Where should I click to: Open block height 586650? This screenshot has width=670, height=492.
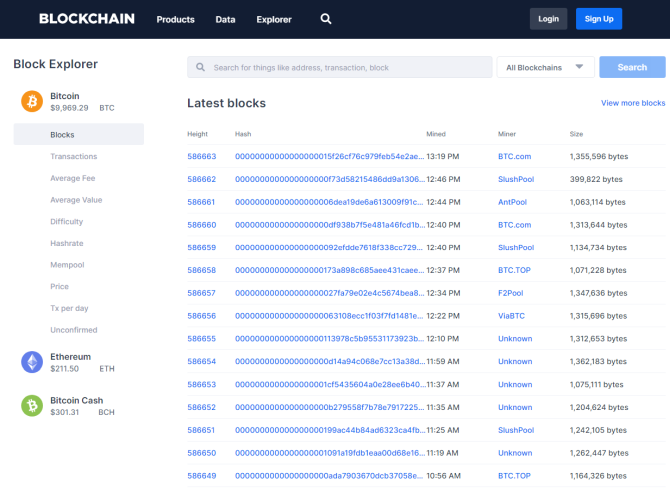(x=202, y=453)
